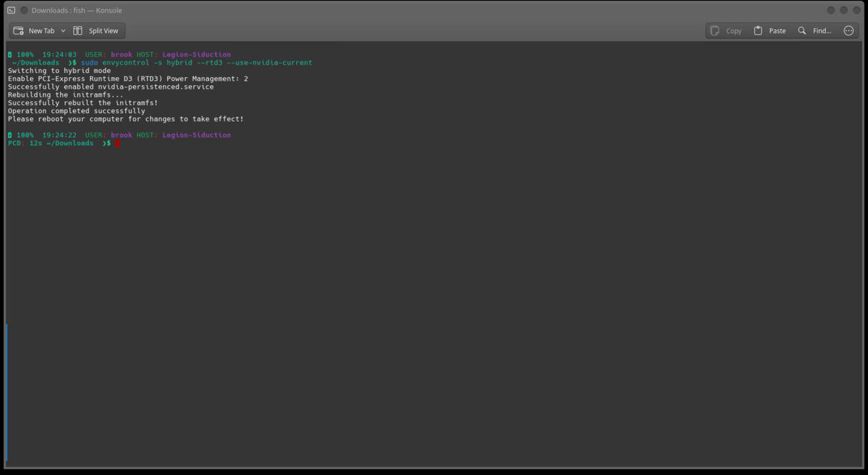The image size is (868, 475).
Task: Open the Find search button
Action: coord(814,31)
